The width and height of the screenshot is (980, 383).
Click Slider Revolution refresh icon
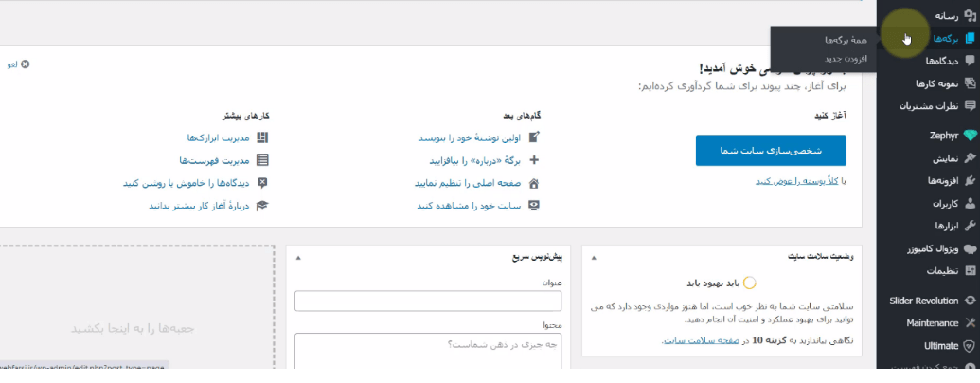970,301
